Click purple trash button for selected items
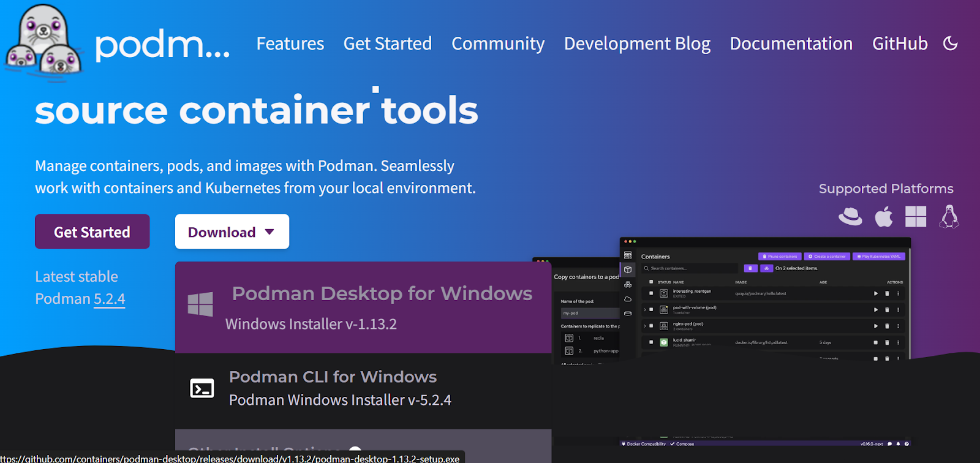The image size is (980, 463). pyautogui.click(x=750, y=268)
